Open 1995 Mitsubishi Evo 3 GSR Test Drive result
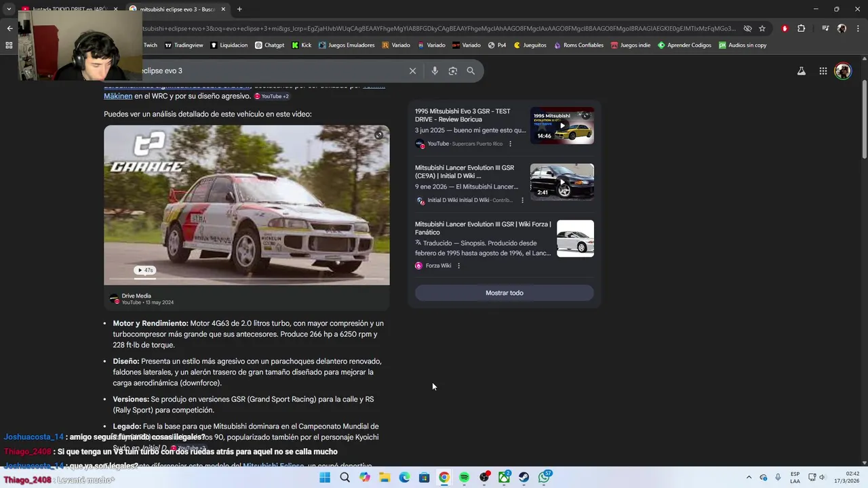This screenshot has width=868, height=488. pos(462,115)
